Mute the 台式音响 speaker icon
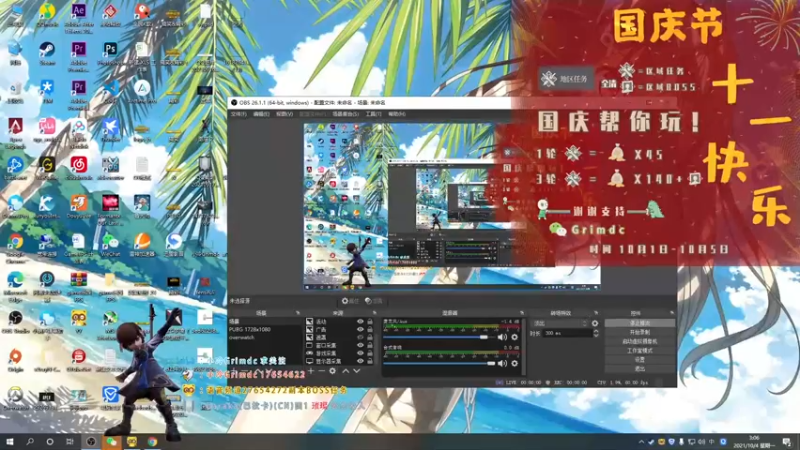 [502, 363]
